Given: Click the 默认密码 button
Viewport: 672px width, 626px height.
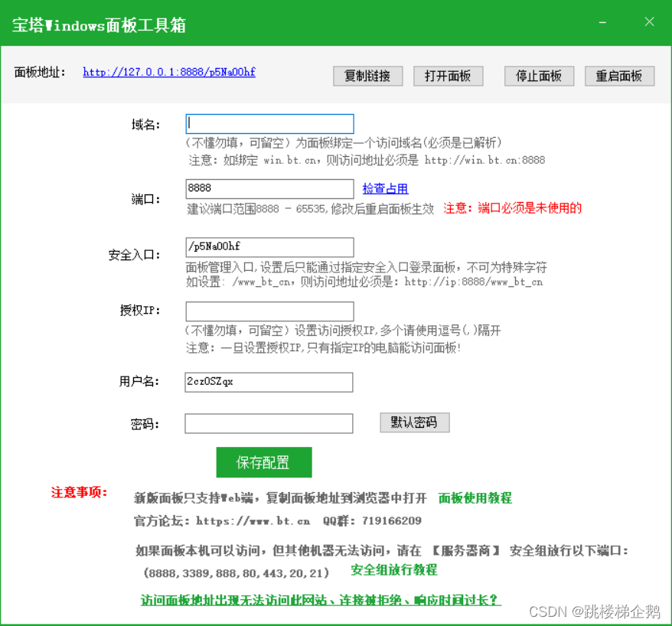Looking at the screenshot, I should tap(414, 422).
